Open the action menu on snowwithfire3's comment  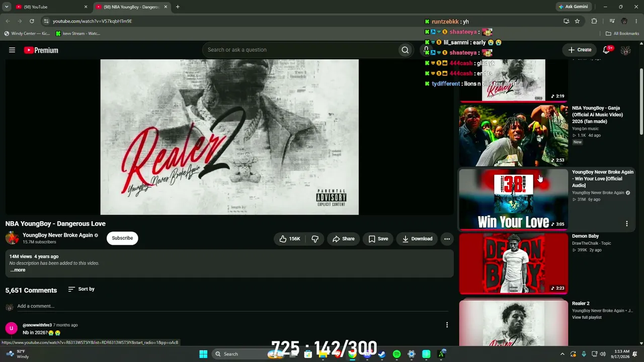pos(447,325)
